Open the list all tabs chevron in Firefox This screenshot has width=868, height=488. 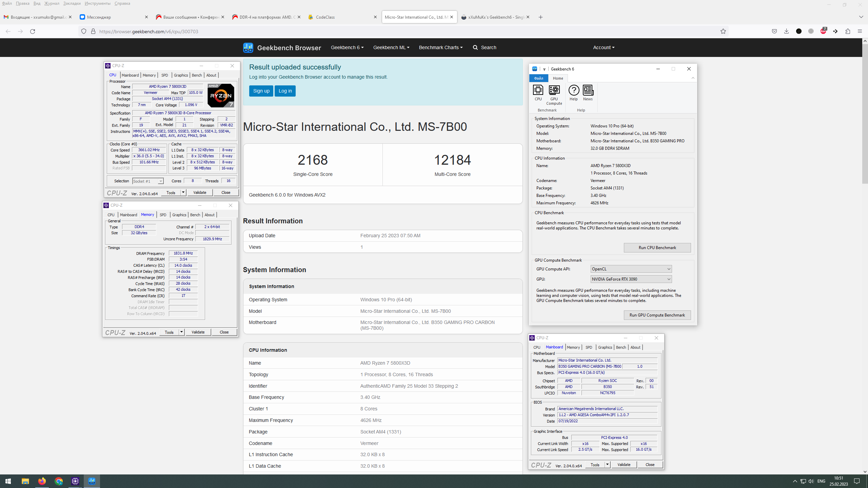tap(861, 17)
